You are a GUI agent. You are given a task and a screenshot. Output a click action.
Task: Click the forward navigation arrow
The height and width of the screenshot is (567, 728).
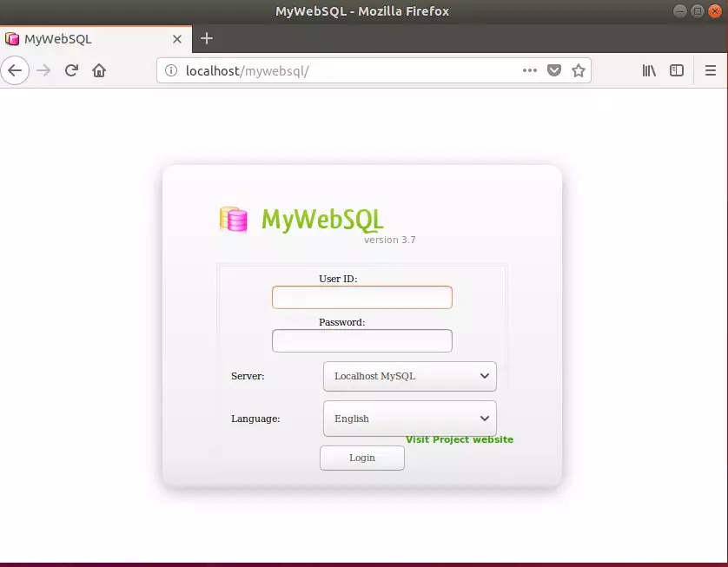43,70
